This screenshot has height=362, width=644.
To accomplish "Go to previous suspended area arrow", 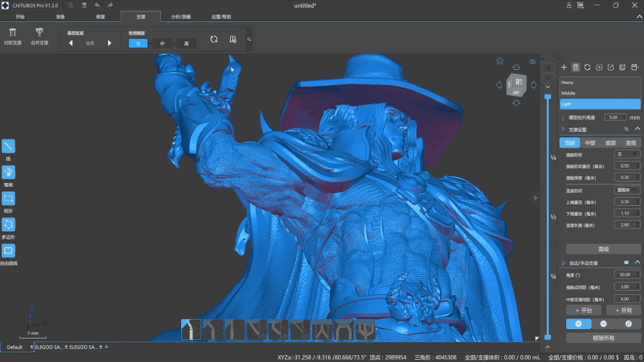I will pyautogui.click(x=70, y=43).
